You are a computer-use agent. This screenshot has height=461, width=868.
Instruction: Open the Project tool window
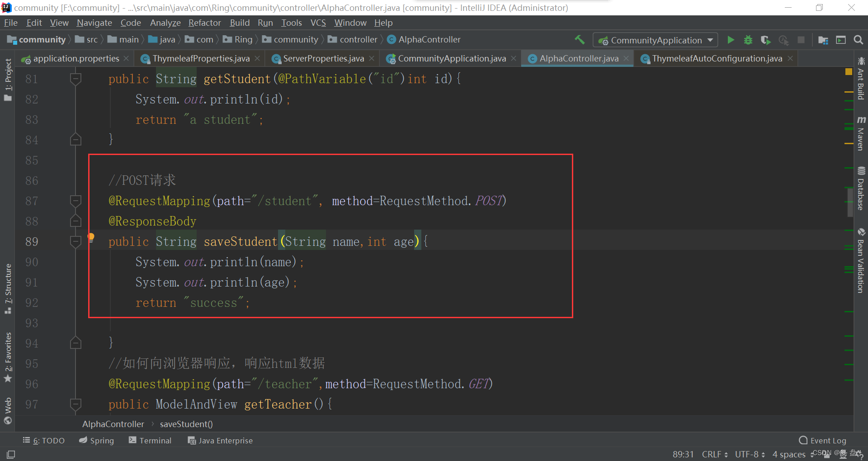point(8,80)
